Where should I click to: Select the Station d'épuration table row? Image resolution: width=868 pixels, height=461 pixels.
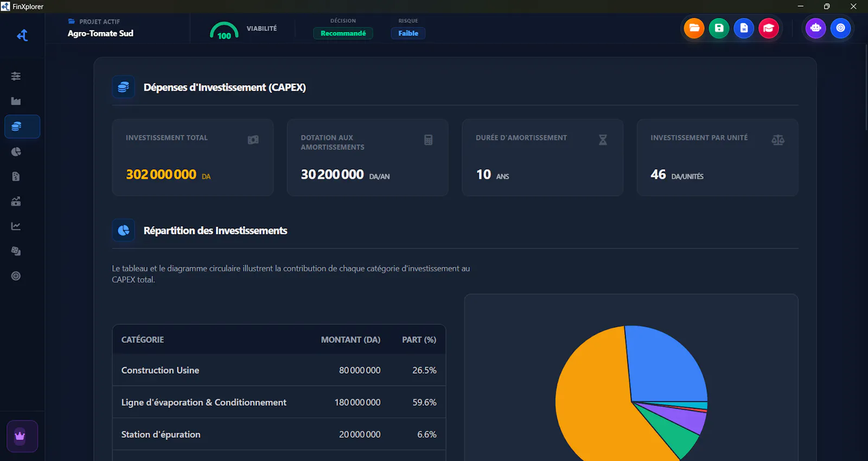[279, 434]
